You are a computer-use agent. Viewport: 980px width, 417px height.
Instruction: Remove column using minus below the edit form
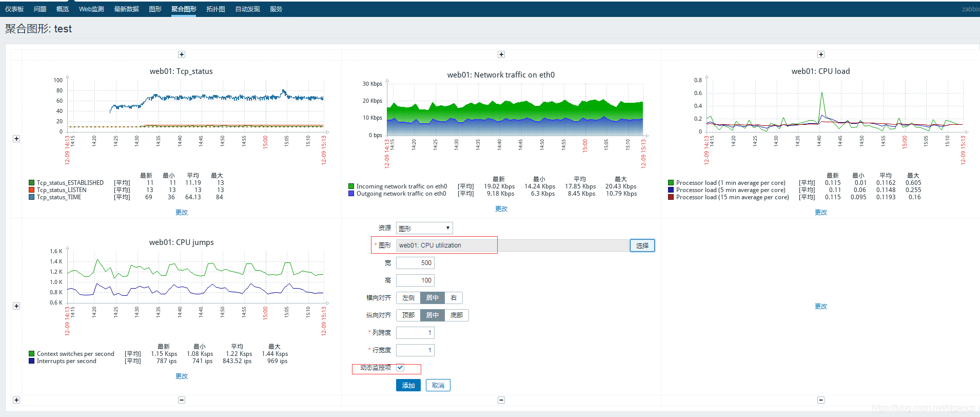tap(501, 400)
